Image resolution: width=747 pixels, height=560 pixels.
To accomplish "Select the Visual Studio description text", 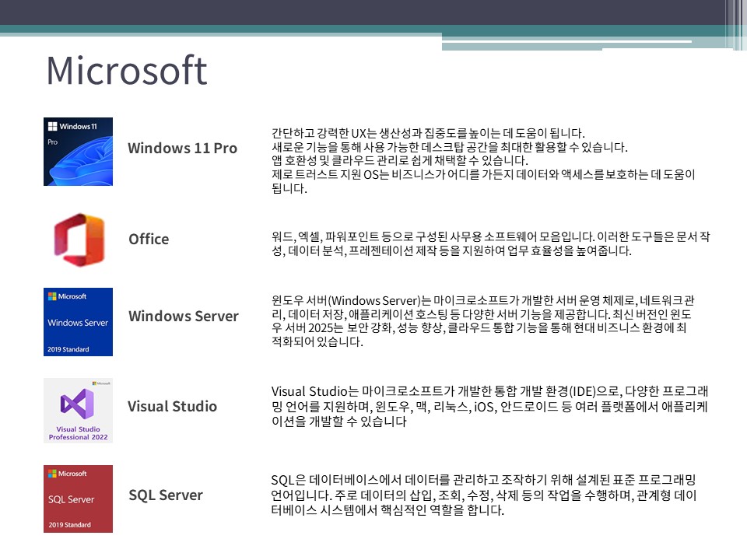I will coord(490,406).
